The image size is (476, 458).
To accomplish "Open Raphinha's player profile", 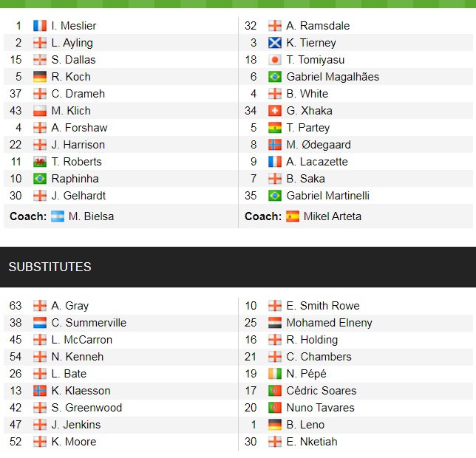I will tap(75, 179).
